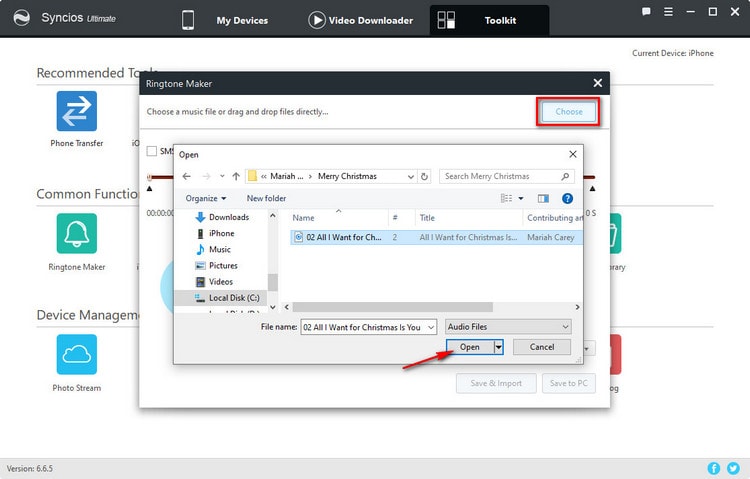
Task: Open recent locations dropdown arrow
Action: click(x=222, y=177)
